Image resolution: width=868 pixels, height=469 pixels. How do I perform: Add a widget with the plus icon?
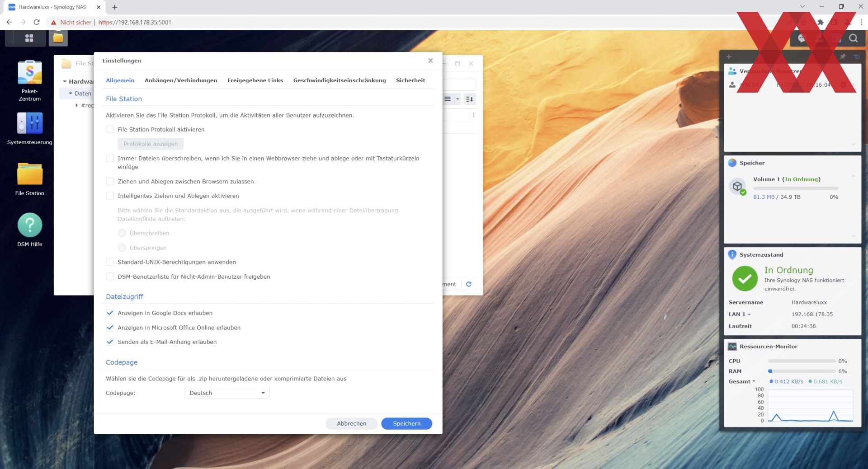[x=729, y=57]
